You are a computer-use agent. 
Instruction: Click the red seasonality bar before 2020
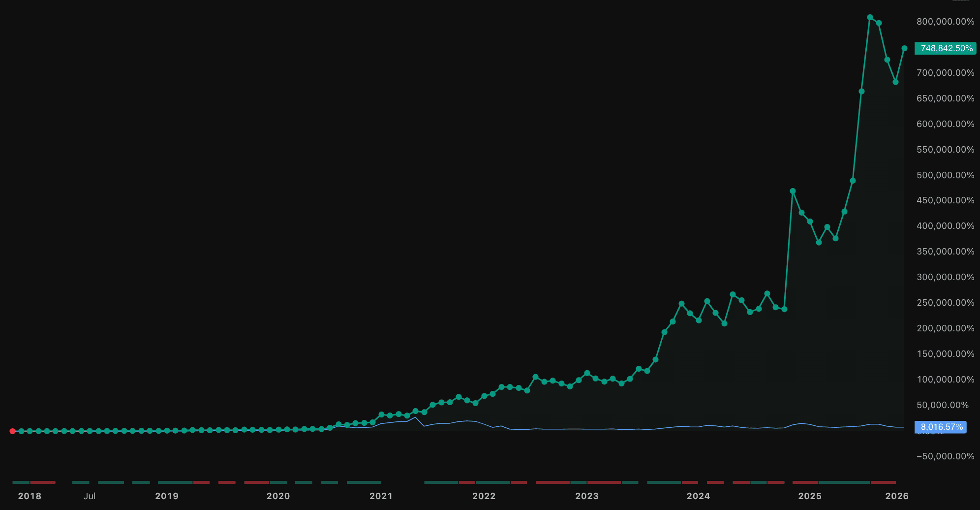256,483
